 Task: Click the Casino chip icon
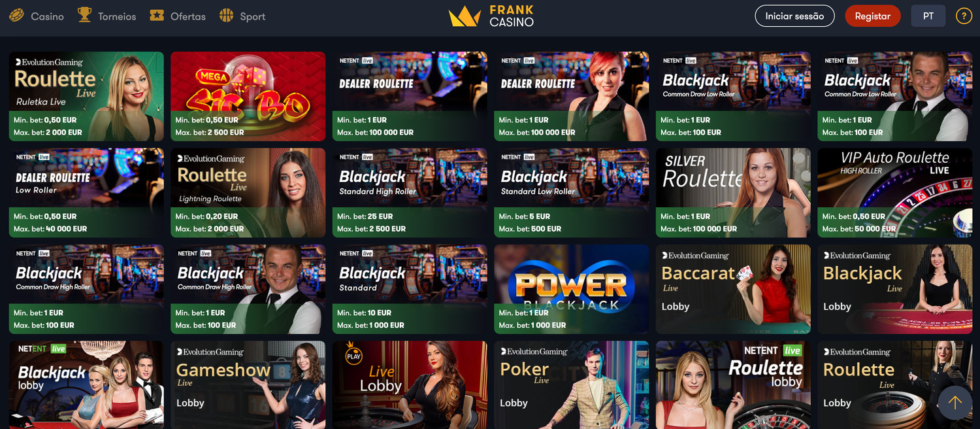(16, 16)
